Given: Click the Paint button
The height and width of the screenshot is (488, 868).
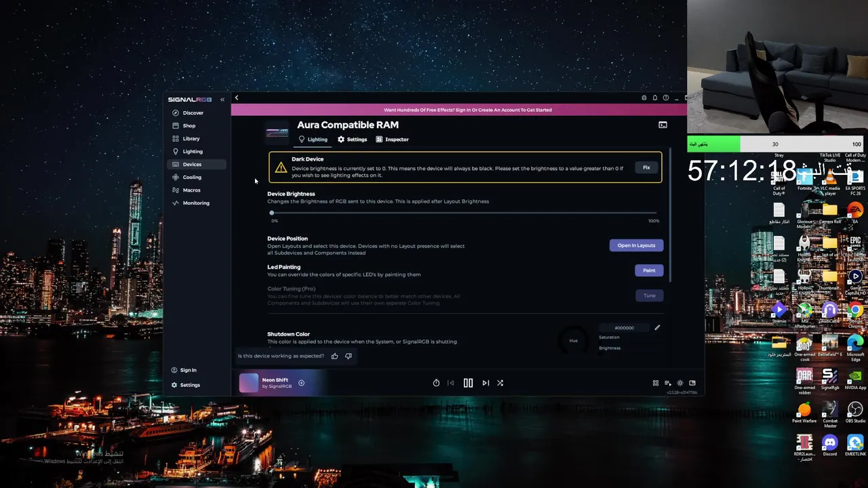Looking at the screenshot, I should click(x=649, y=270).
